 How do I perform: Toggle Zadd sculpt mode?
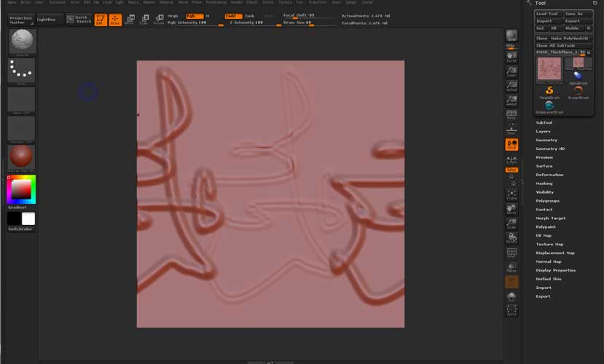pyautogui.click(x=233, y=16)
